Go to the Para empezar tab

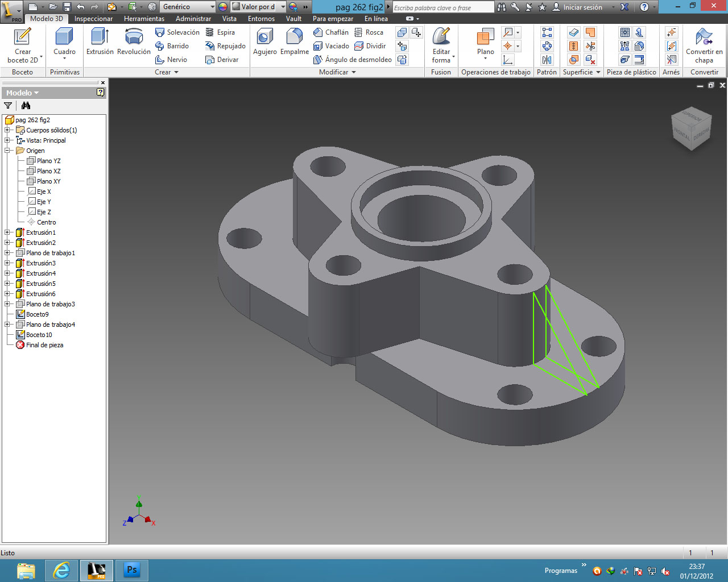pos(333,19)
